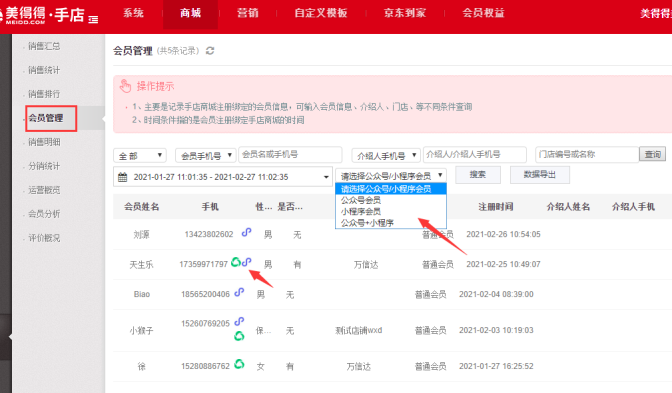Screen dimensions: 672x393
Task: Open the 营销 top menu
Action: pos(248,13)
